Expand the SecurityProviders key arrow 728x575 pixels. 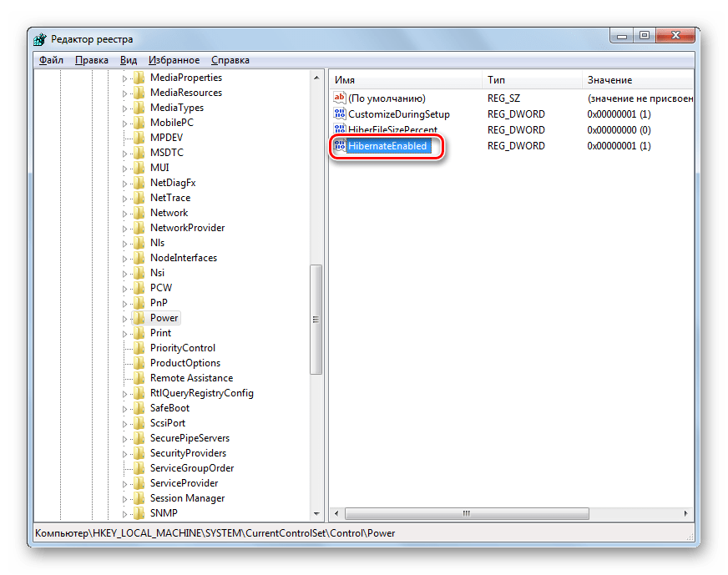point(124,454)
